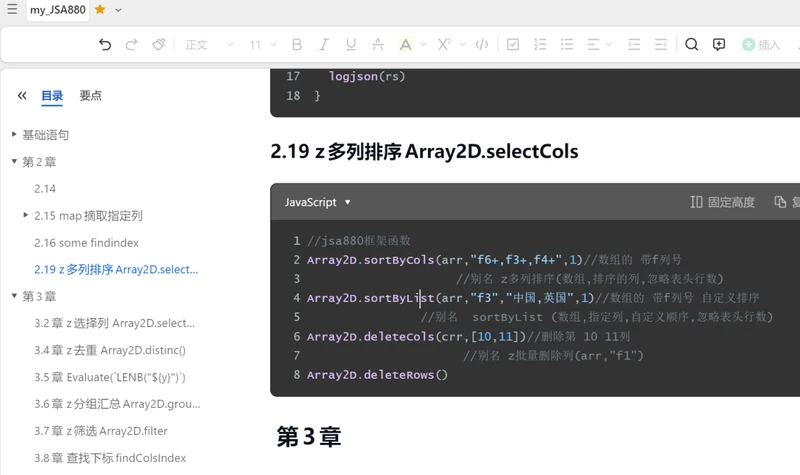
Task: Toggle bold formatting
Action: click(296, 45)
